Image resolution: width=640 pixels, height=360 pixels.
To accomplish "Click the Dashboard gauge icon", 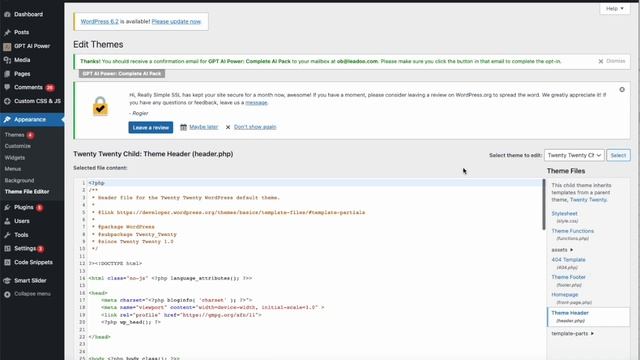I will click(7, 14).
